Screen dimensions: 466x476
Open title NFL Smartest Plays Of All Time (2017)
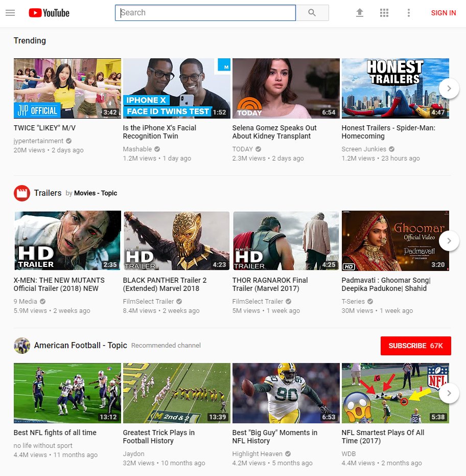[x=383, y=437]
